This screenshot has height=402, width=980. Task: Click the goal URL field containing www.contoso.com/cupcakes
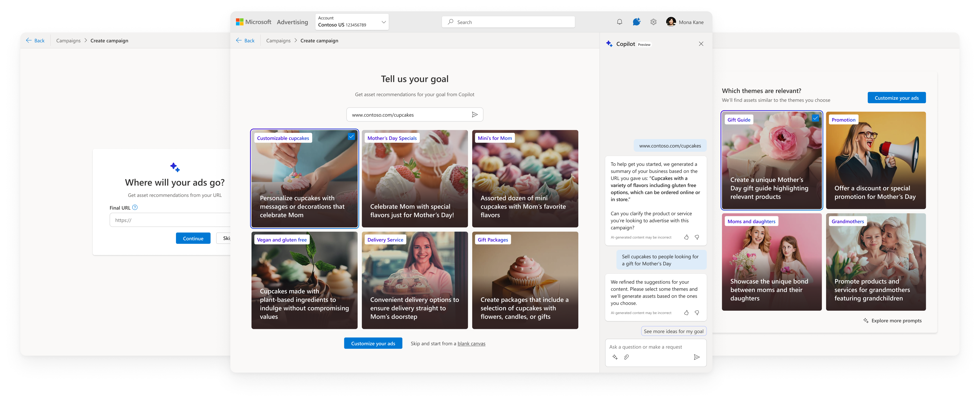415,115
